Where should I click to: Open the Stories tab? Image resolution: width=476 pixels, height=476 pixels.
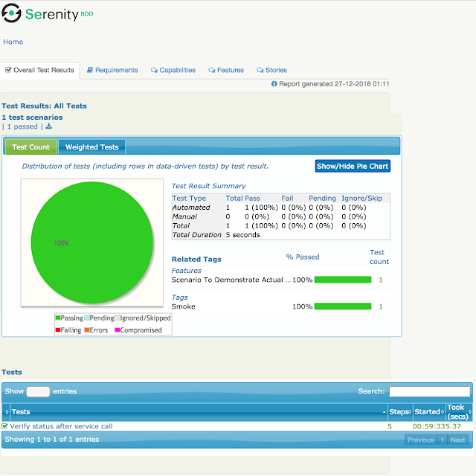click(271, 70)
